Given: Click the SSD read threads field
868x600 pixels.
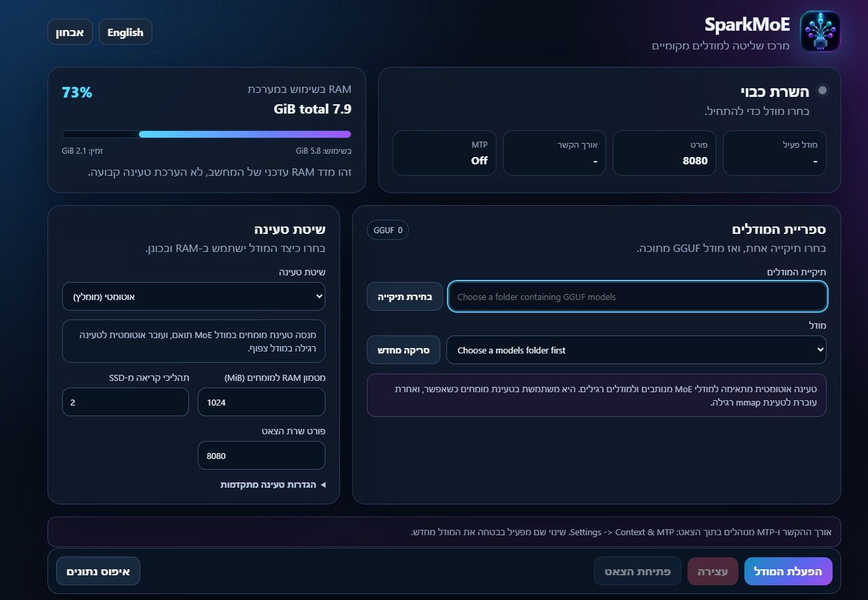Looking at the screenshot, I should pyautogui.click(x=126, y=402).
